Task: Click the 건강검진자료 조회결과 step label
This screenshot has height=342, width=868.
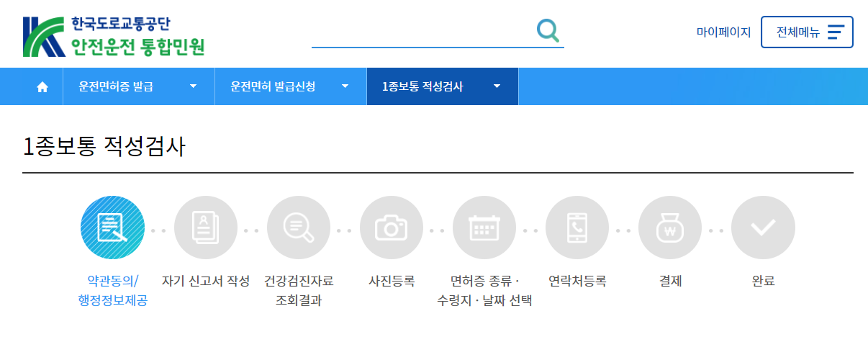Action: pos(299,291)
